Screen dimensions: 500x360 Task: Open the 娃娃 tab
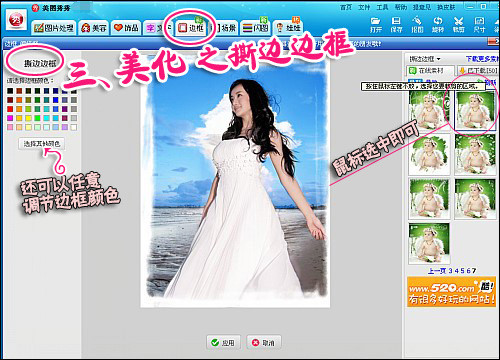(x=288, y=28)
